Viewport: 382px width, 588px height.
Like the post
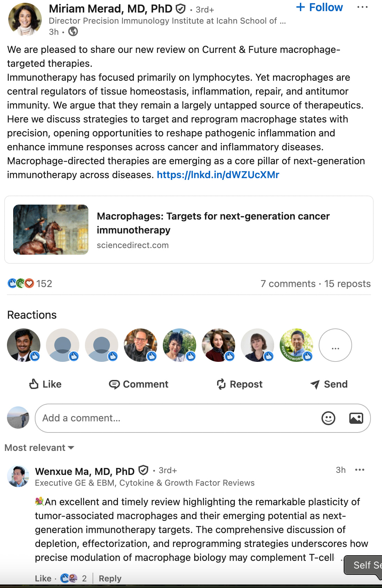click(45, 384)
